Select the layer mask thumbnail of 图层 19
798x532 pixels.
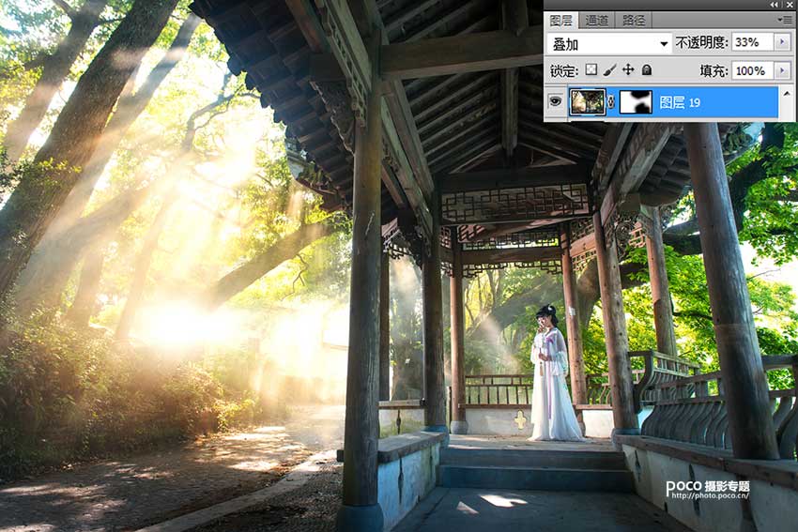(635, 102)
